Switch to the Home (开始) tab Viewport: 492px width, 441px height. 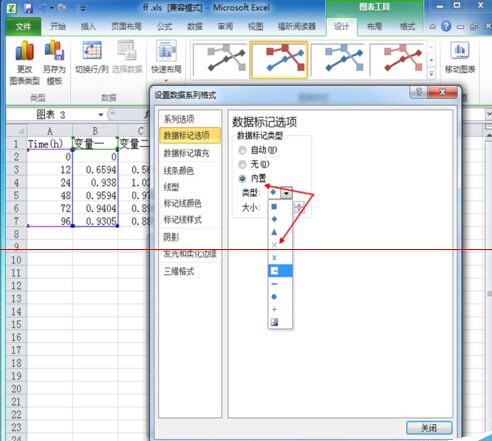click(58, 26)
